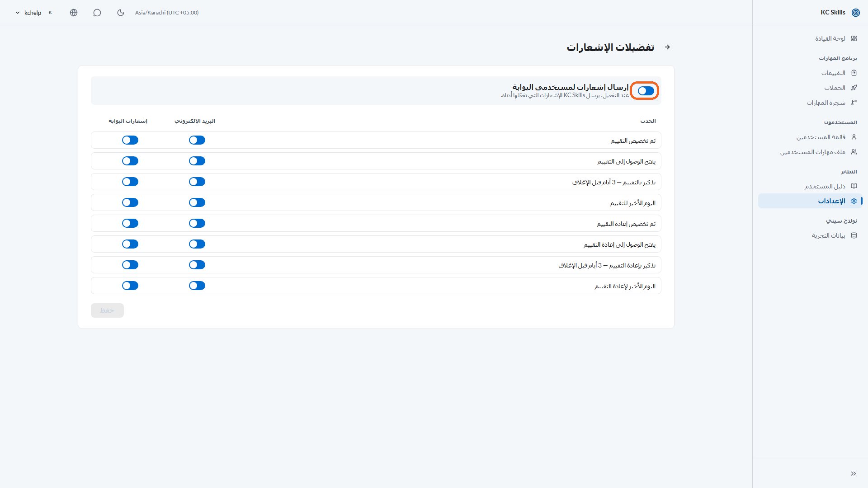This screenshot has width=868, height=488.
Task: Open the dashboard icon لوحة القيادة
Action: point(854,38)
